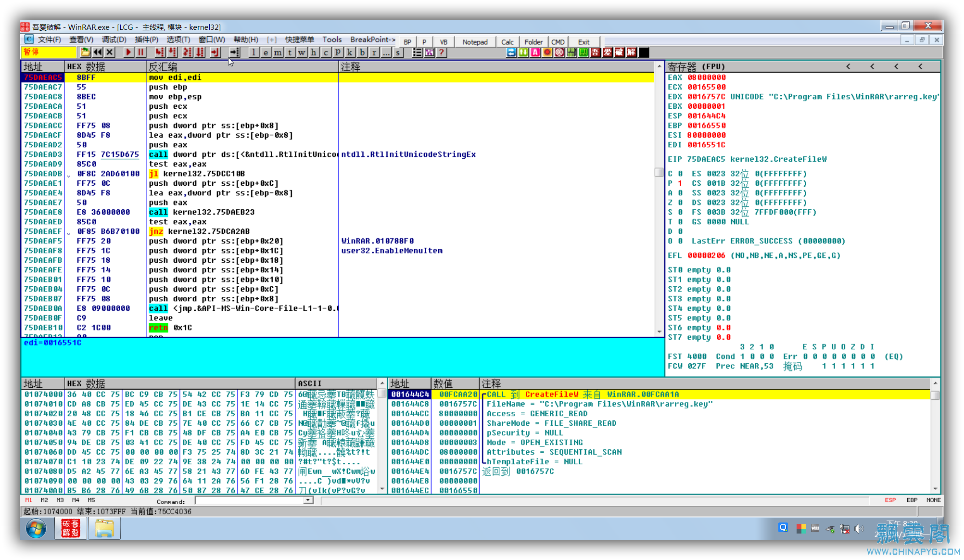Click the options list icon in toolbar
Image resolution: width=964 pixels, height=560 pixels.
(417, 52)
